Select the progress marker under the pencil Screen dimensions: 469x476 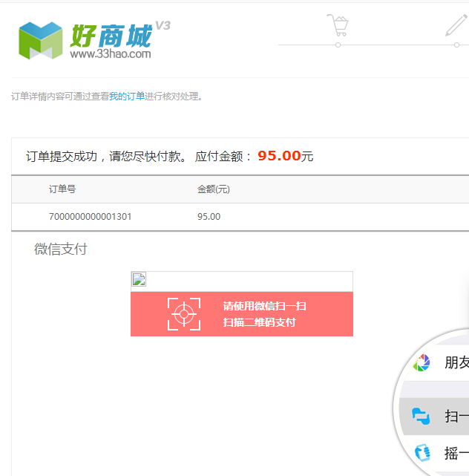456,45
